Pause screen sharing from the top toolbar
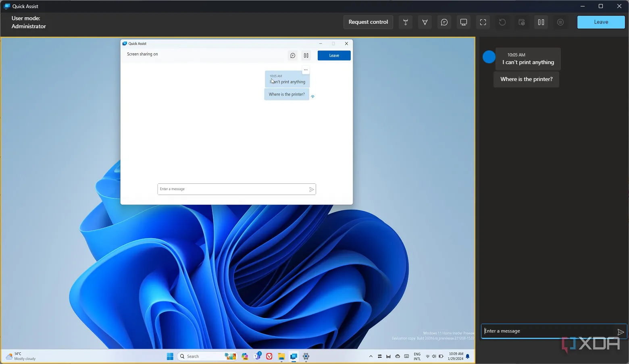Image resolution: width=629 pixels, height=364 pixels. click(x=541, y=22)
